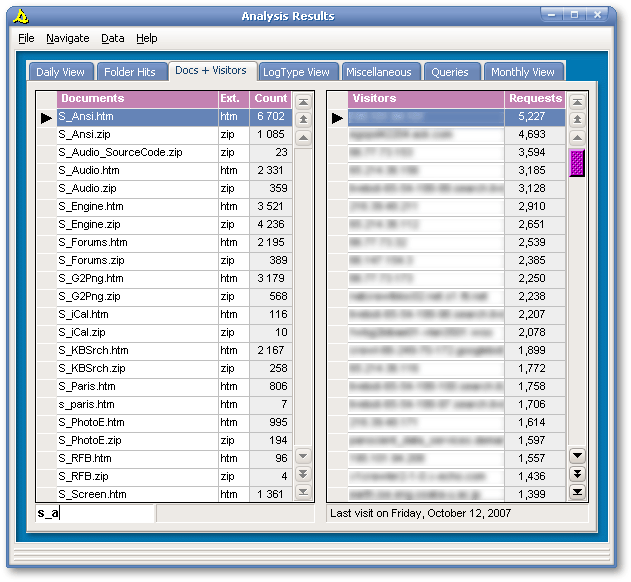Jump to last row in Visitors list

(x=577, y=492)
